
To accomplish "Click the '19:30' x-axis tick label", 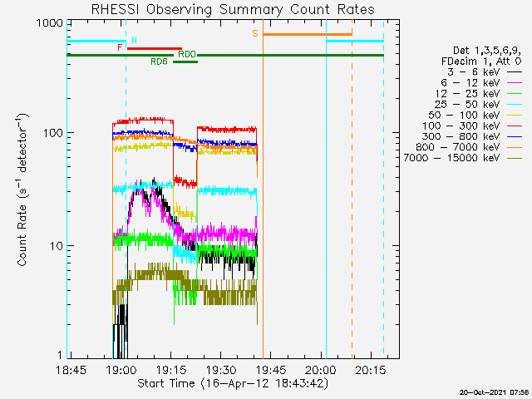I will [221, 370].
